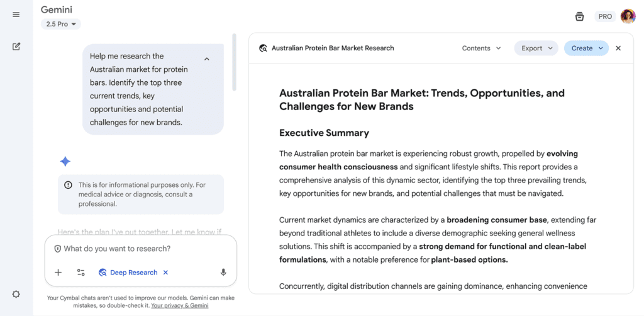Open the gems icon in the top bar
The image size is (644, 316).
click(579, 16)
